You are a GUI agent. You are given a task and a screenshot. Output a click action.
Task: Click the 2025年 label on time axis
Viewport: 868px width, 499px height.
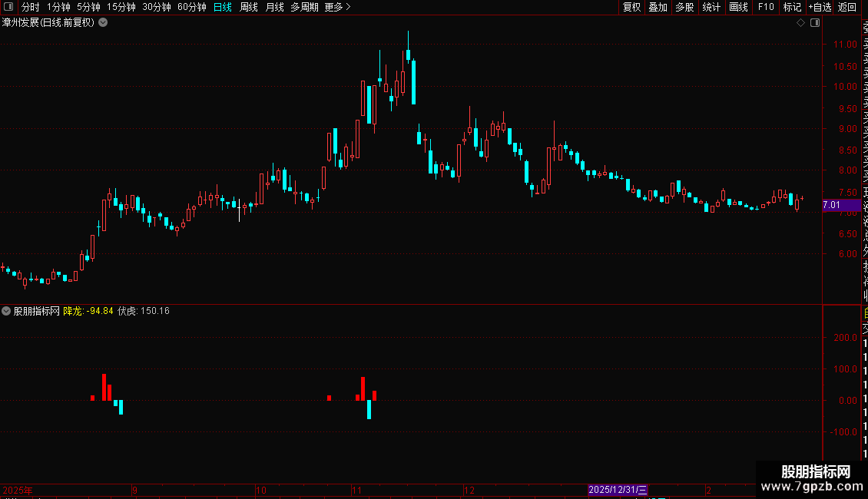17,490
